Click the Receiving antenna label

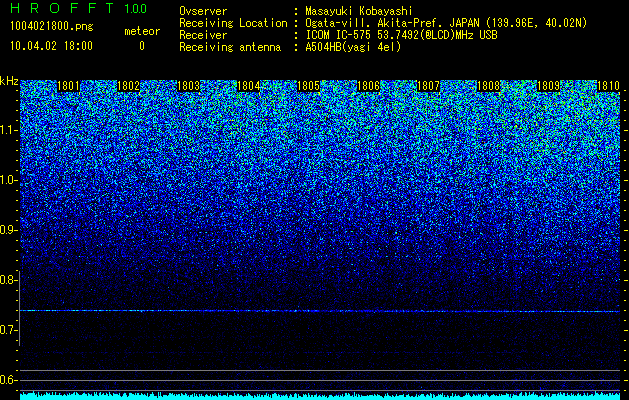coord(230,47)
